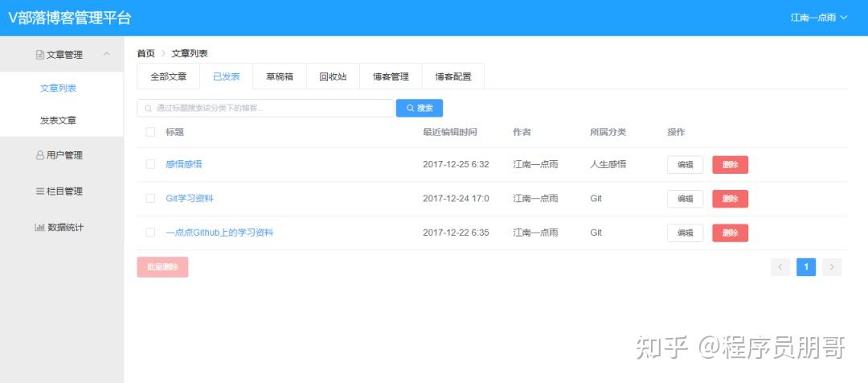Open the 栏目管理 sidebar item

click(x=62, y=191)
